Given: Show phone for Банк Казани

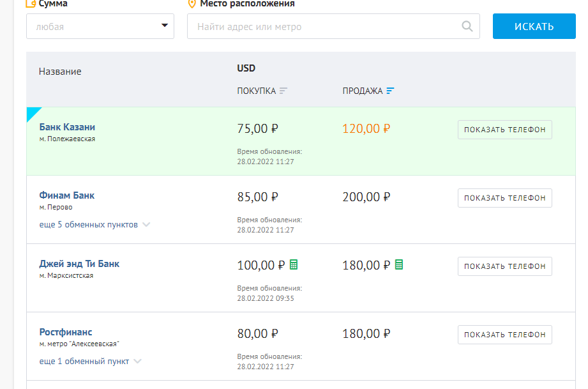Looking at the screenshot, I should [505, 130].
